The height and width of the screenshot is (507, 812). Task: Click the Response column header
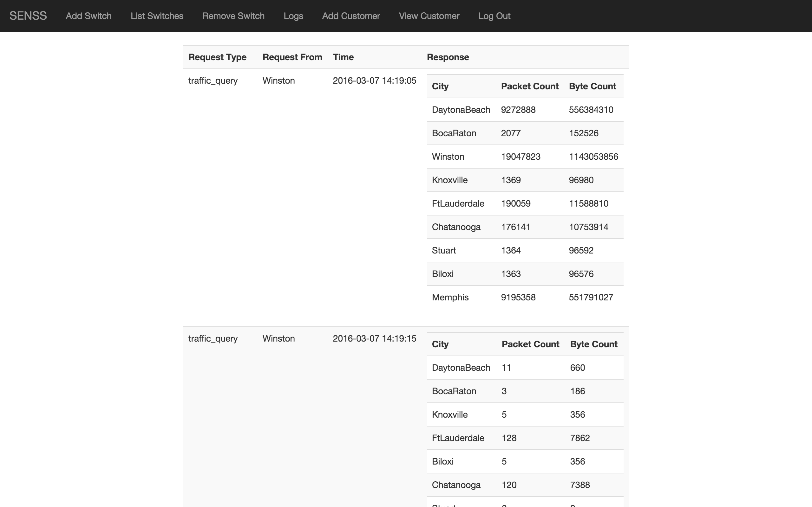pos(448,57)
